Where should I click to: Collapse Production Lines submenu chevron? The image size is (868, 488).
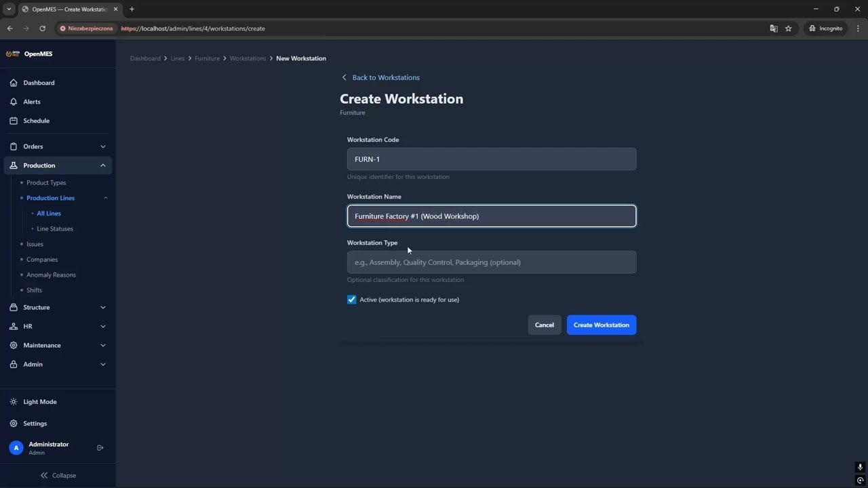pos(106,198)
